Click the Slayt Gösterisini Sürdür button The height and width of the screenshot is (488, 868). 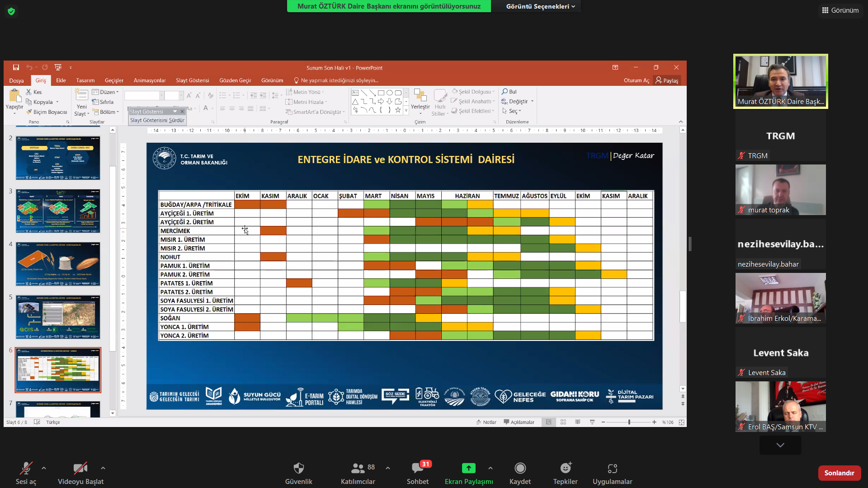click(157, 120)
